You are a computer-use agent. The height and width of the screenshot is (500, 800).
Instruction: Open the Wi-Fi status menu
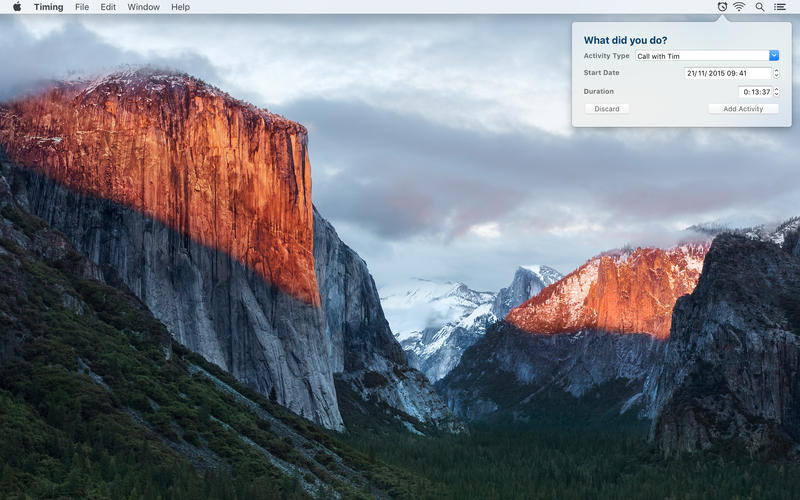click(x=739, y=7)
